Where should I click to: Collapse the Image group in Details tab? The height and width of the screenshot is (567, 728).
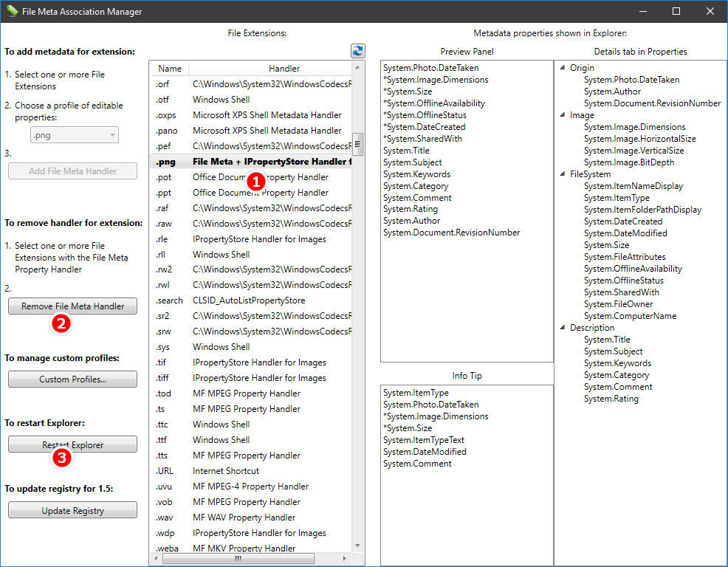[563, 114]
